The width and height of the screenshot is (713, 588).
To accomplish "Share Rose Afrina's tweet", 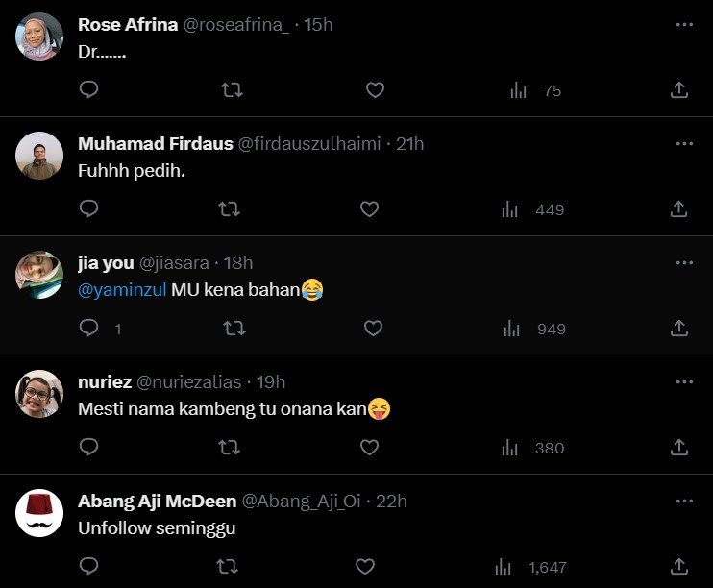I will [678, 90].
